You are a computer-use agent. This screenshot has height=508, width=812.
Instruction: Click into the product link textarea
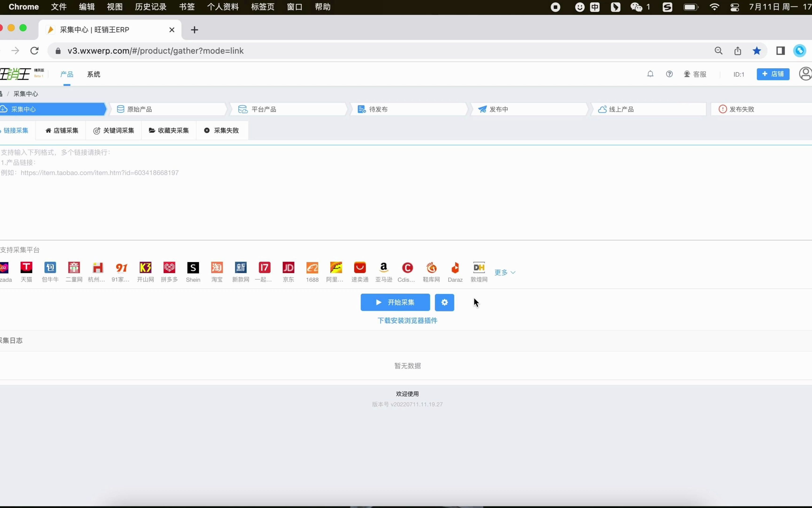coord(406,193)
